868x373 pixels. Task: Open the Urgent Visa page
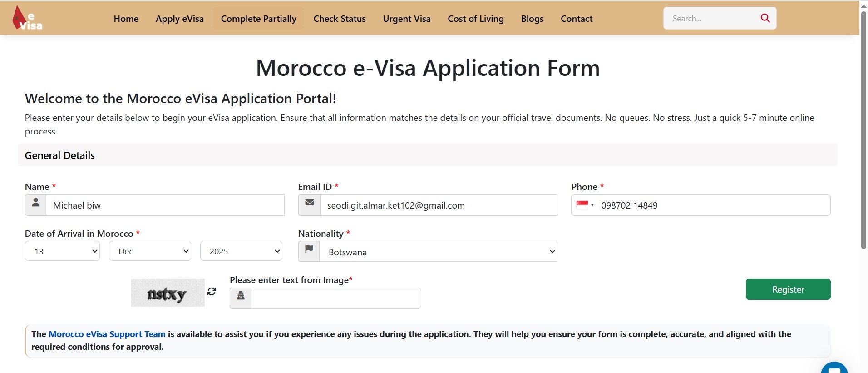click(x=407, y=19)
